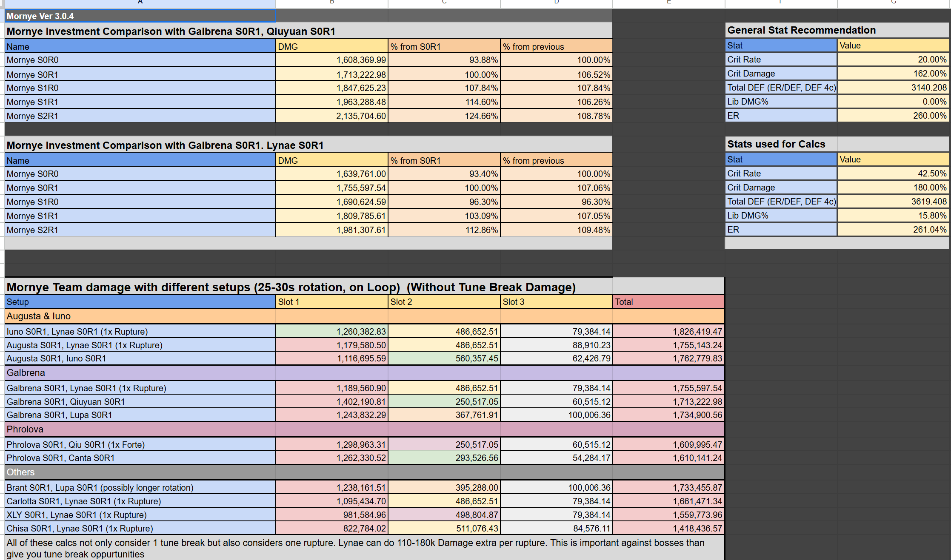Select Phrolova S0R1, Canta S0R1 Slot 2 value
This screenshot has height=560, width=951.
click(x=444, y=458)
